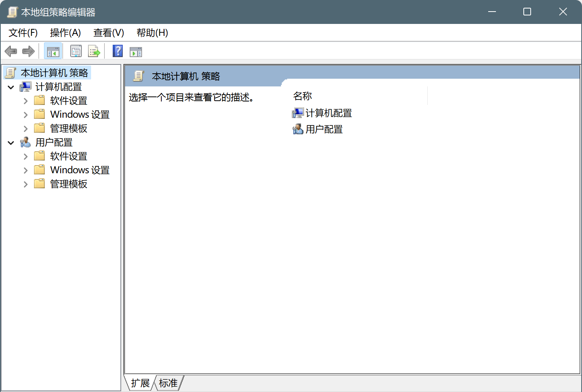Click the scroll icon in the title bar
The height and width of the screenshot is (392, 582).
[x=12, y=12]
